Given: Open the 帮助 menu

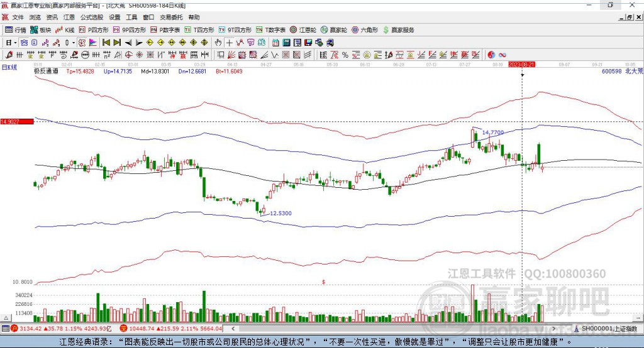Looking at the screenshot, I should tap(194, 17).
